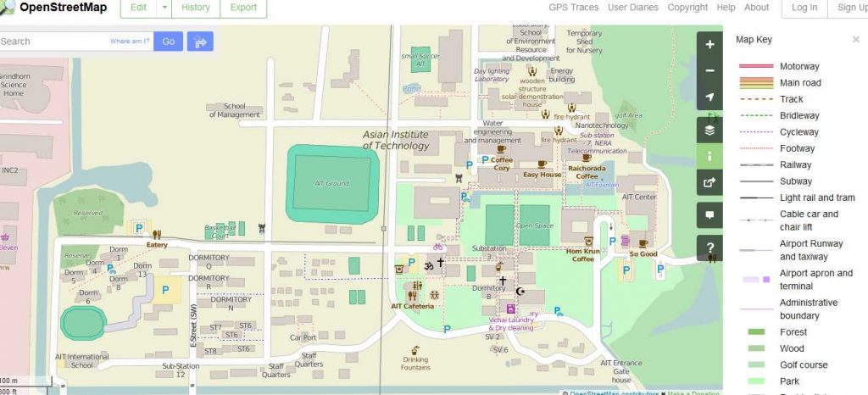Click the AIT Ground sports field
This screenshot has width=868, height=395.
tap(332, 184)
